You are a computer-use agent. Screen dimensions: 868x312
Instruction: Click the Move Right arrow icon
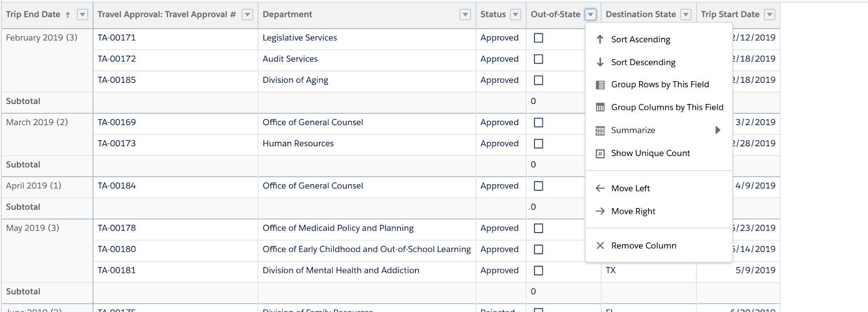point(600,211)
